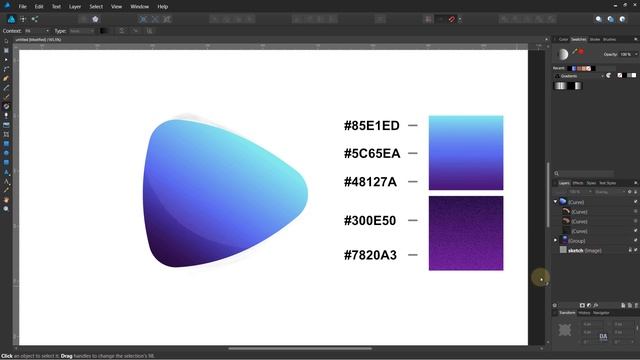Open snapping options dropdown arrow
This screenshot has width=640, height=360.
click(460, 19)
